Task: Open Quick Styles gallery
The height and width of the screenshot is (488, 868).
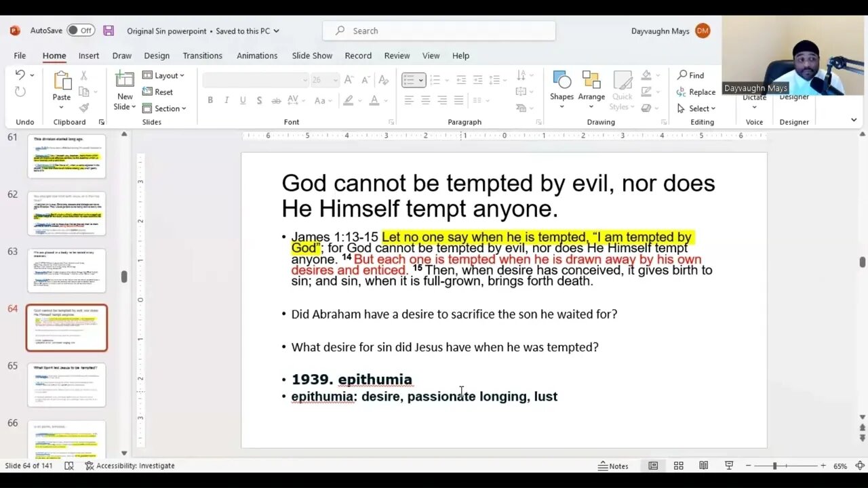Action: tap(622, 89)
